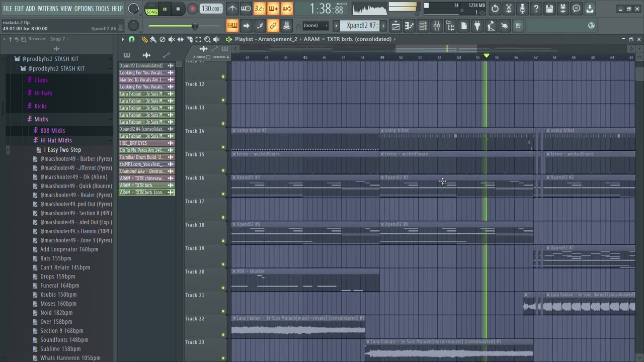The height and width of the screenshot is (362, 644).
Task: Select the playlist slice tool
Action: (189, 39)
